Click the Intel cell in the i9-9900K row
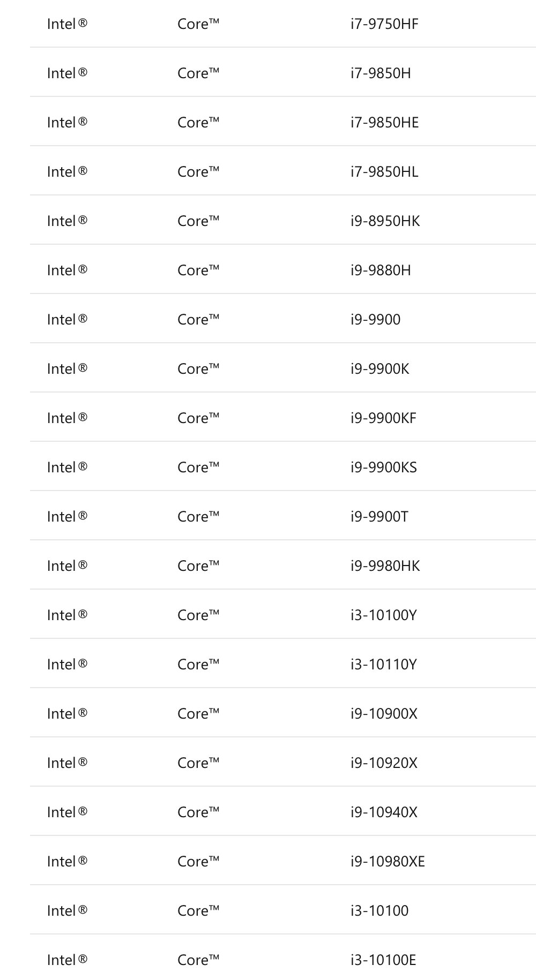The image size is (536, 980). click(67, 369)
